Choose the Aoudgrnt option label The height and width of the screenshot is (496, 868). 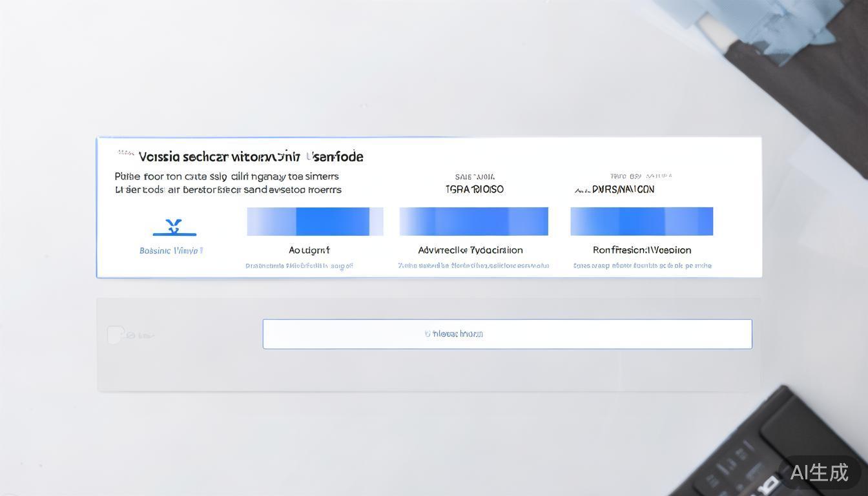pyautogui.click(x=309, y=250)
